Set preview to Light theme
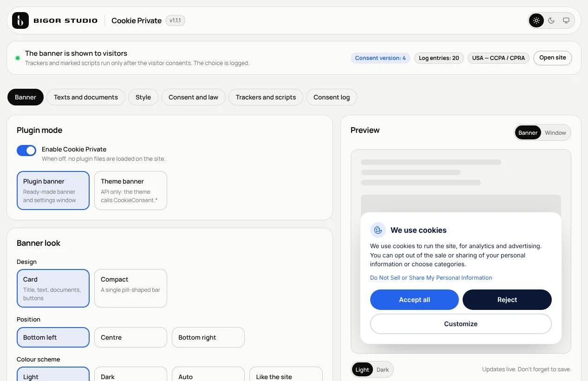Image resolution: width=588 pixels, height=381 pixels. click(362, 370)
